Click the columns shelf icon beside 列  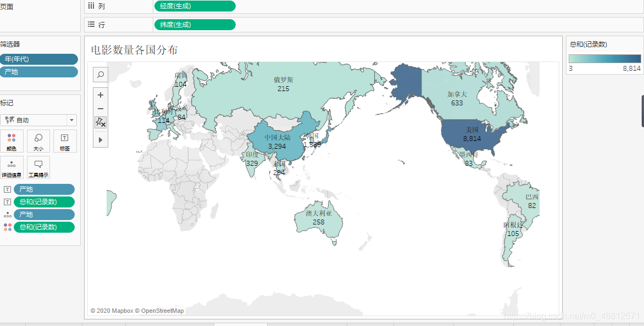(91, 5)
